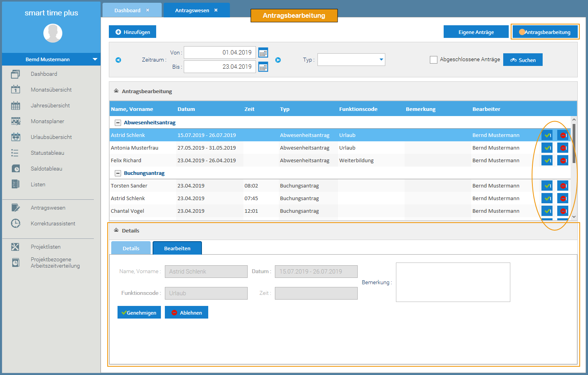Approve Antonia Musterfrau's absence request
588x375 pixels.
click(x=547, y=148)
